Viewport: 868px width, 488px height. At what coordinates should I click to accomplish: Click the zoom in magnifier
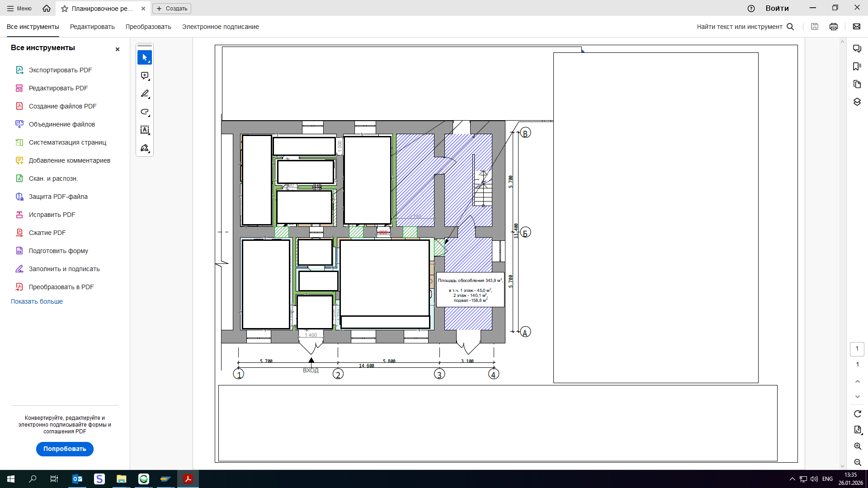click(x=858, y=446)
